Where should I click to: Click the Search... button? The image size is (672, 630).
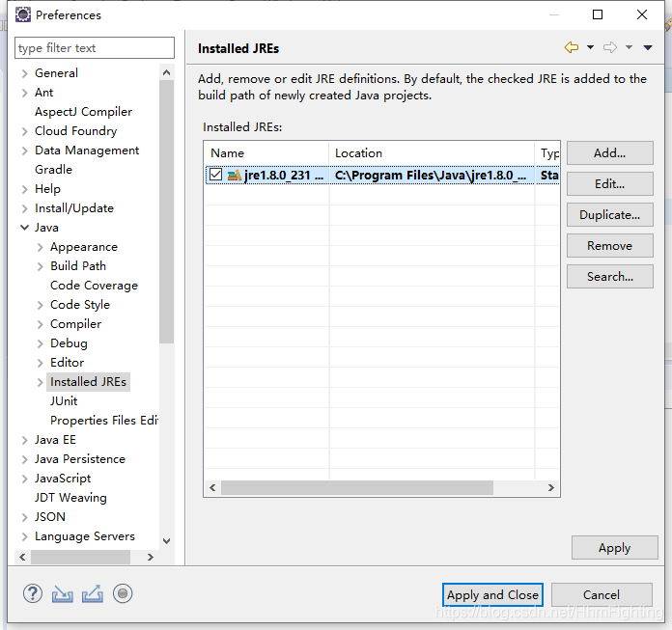coord(610,276)
